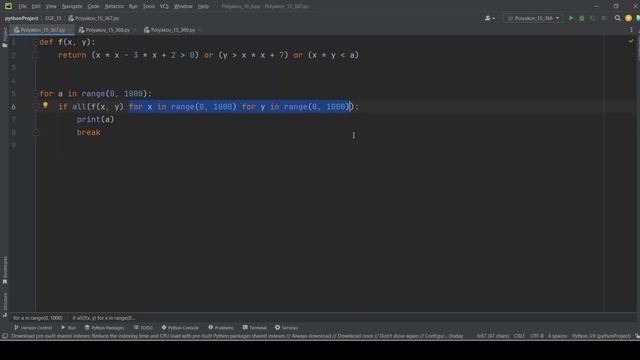The image size is (640, 360).
Task: Click the orange IDE updates icon
Action: tap(628, 18)
